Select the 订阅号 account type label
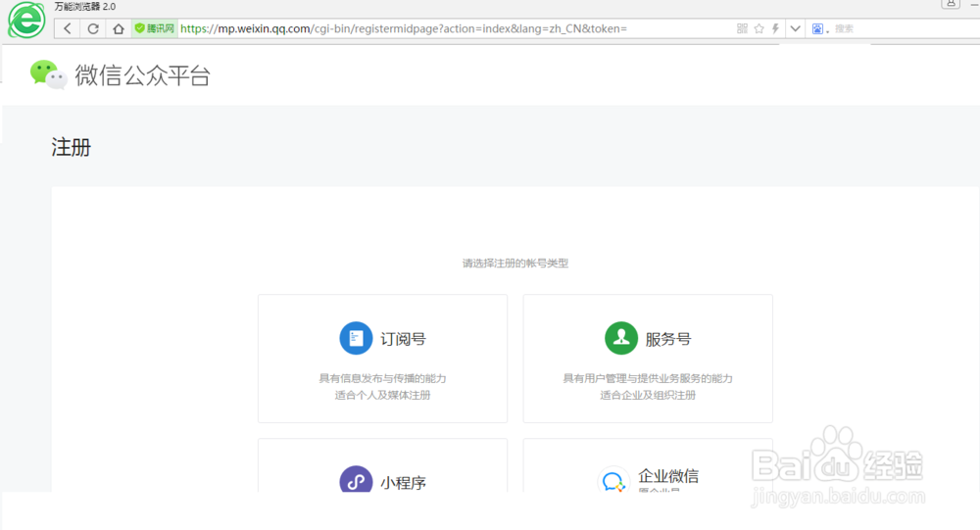This screenshot has width=980, height=530. (x=403, y=339)
